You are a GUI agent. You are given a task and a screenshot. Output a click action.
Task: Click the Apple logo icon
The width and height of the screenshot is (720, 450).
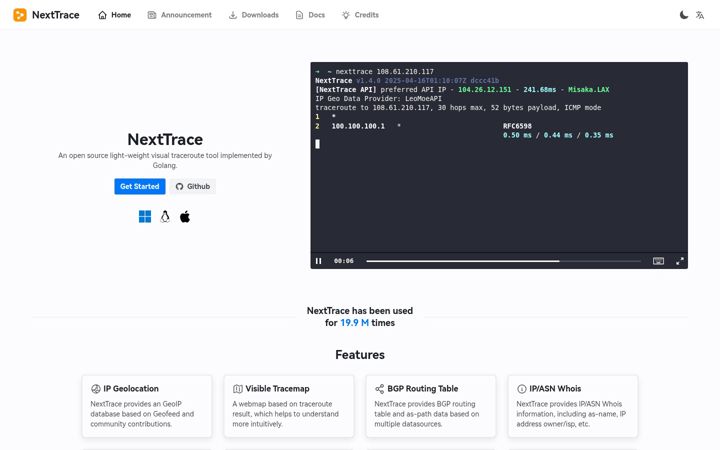click(x=185, y=217)
